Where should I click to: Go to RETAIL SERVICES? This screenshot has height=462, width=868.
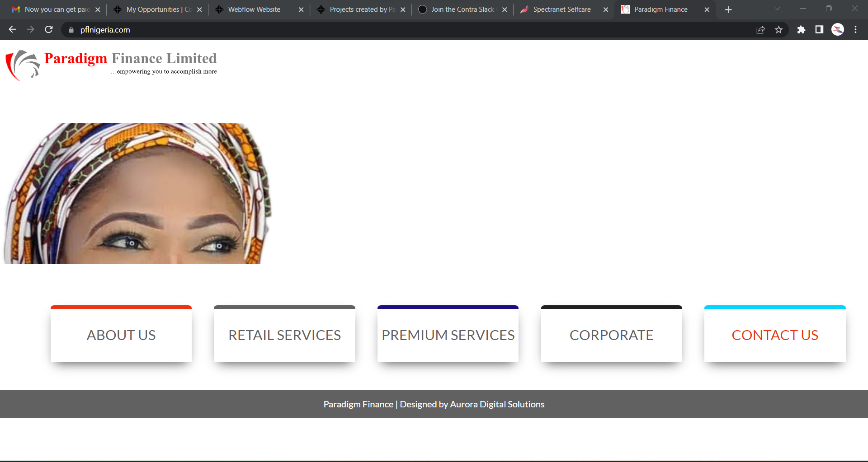[x=284, y=335]
